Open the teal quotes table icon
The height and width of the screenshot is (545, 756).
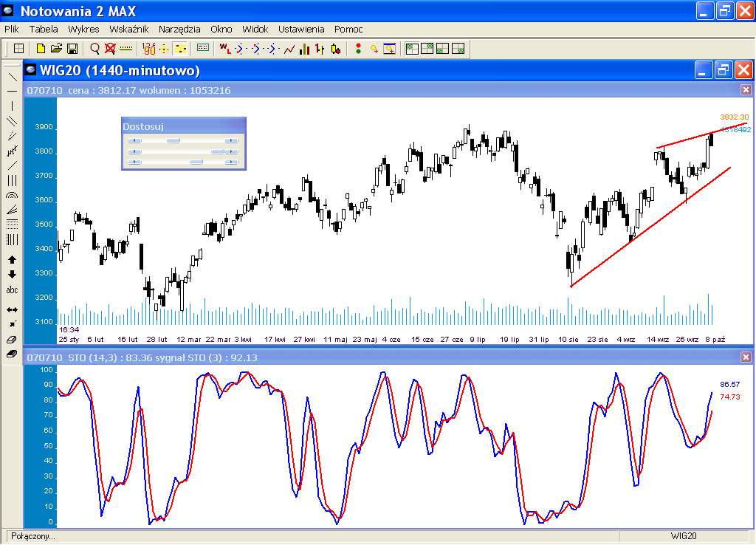pos(203,48)
